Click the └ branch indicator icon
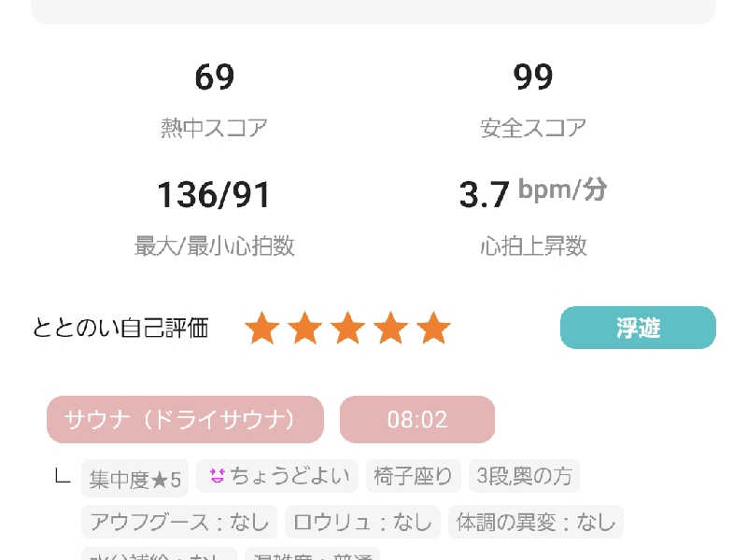 tap(62, 477)
